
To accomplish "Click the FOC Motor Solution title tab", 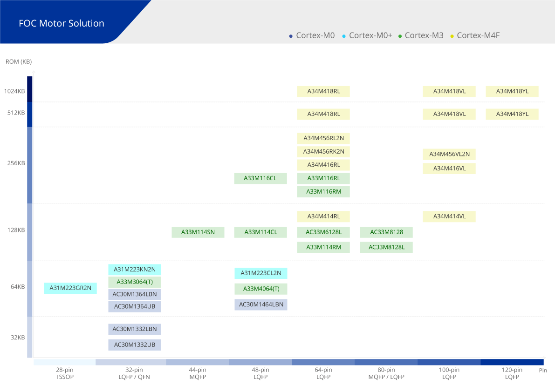I will pyautogui.click(x=62, y=23).
